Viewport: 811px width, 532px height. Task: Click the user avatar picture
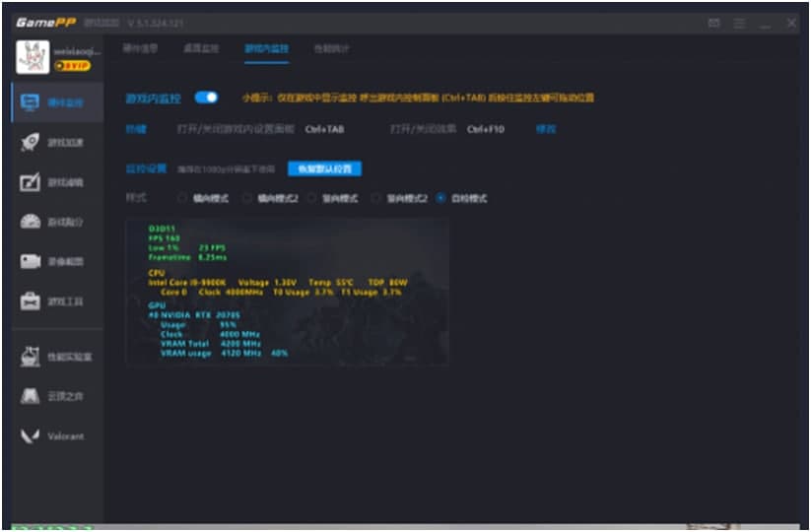pos(33,57)
